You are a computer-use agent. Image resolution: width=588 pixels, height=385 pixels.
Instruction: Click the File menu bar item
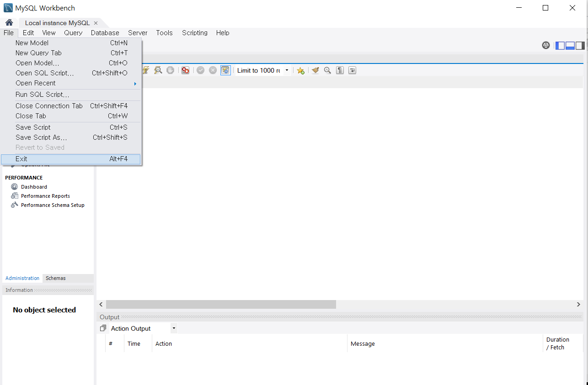pos(9,33)
